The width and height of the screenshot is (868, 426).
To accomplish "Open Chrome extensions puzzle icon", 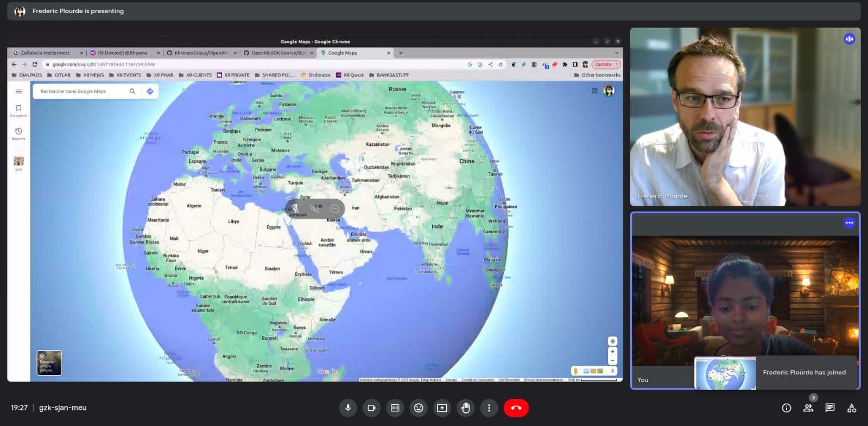I will [565, 64].
